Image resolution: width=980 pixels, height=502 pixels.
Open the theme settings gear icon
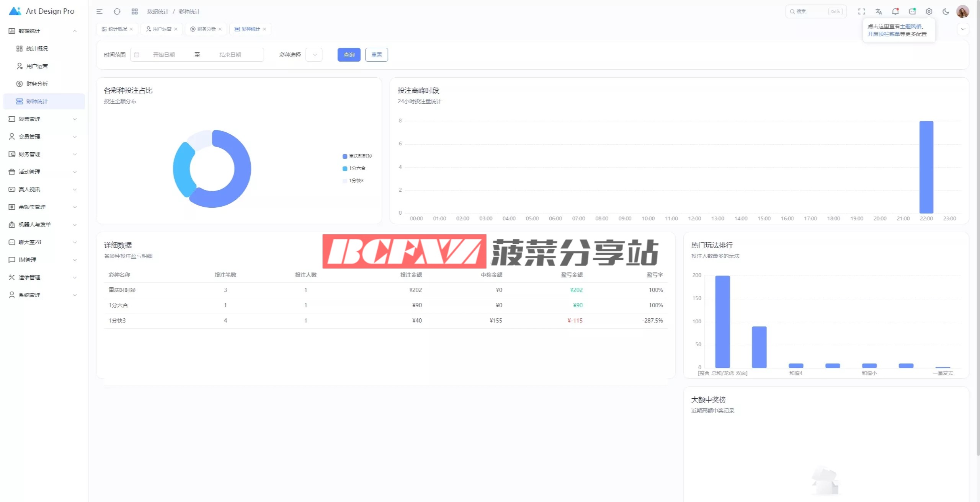[929, 11]
